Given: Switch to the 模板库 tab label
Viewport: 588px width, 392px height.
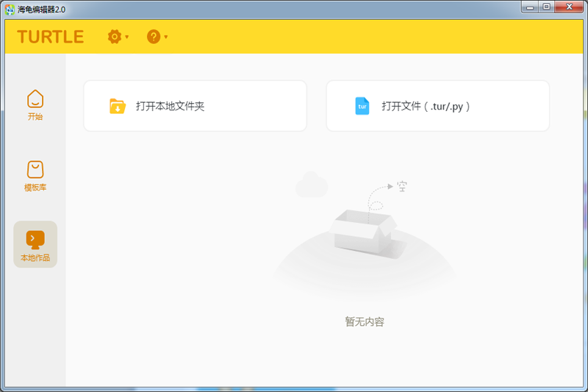Looking at the screenshot, I should (x=35, y=188).
